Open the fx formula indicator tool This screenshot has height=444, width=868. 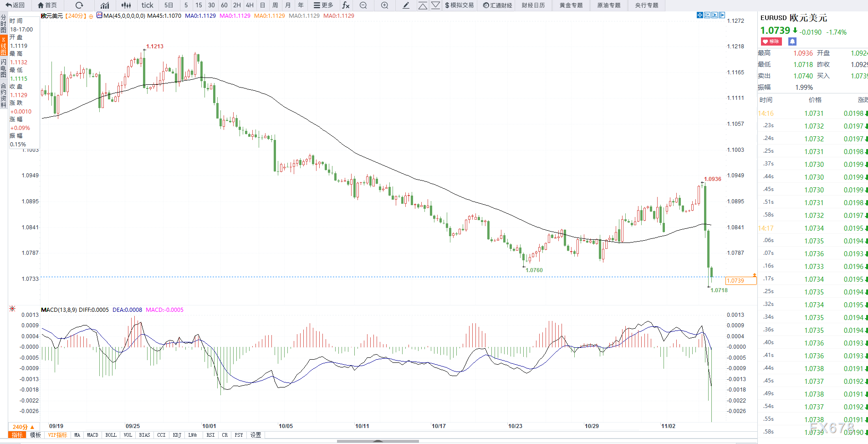coord(346,5)
